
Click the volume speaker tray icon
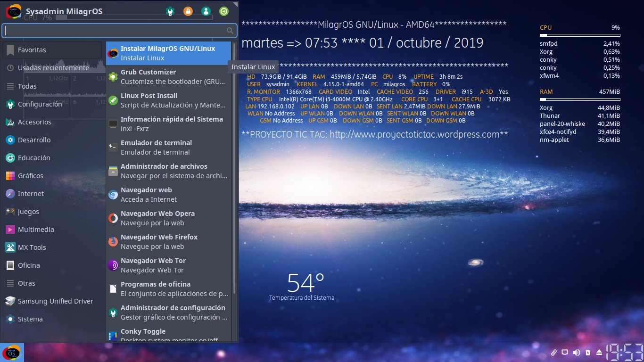576,353
